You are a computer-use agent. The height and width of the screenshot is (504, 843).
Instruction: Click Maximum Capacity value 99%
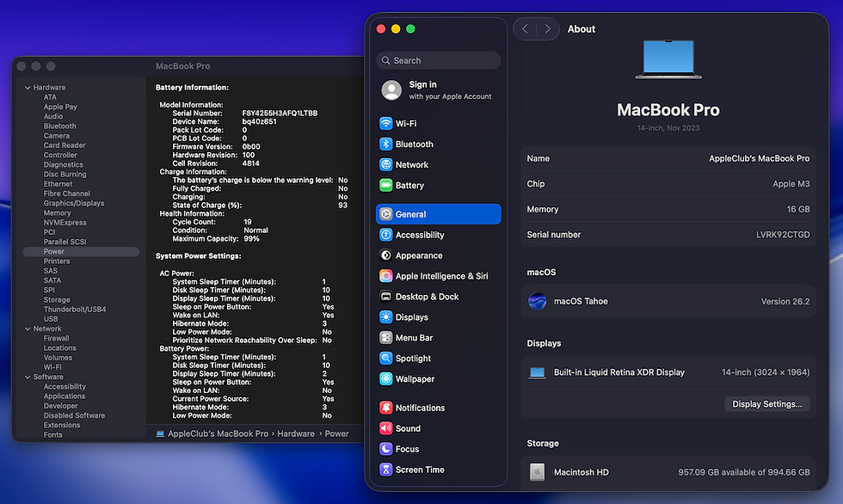point(251,239)
